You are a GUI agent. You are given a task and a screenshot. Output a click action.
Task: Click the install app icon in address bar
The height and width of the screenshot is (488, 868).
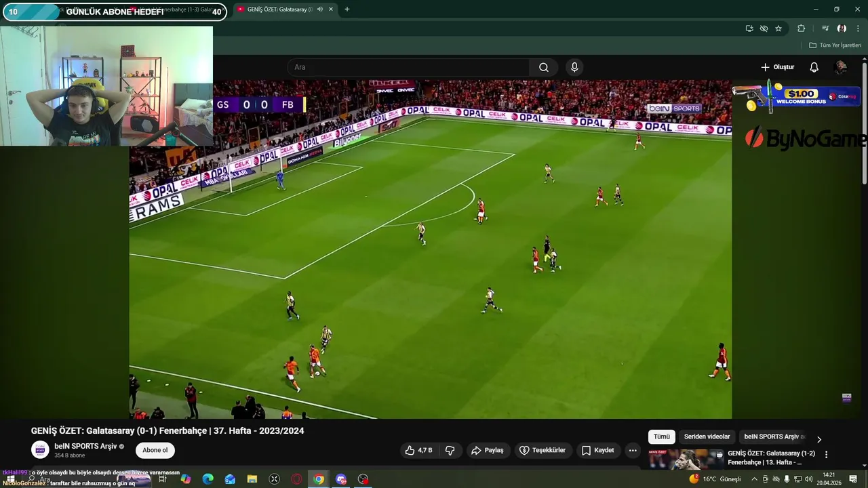click(749, 28)
